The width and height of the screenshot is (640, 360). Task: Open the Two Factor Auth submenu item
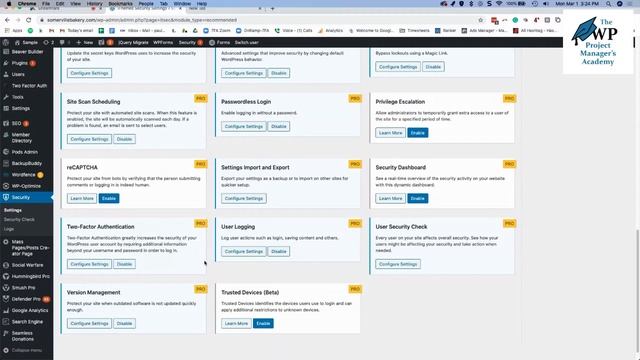pyautogui.click(x=29, y=86)
